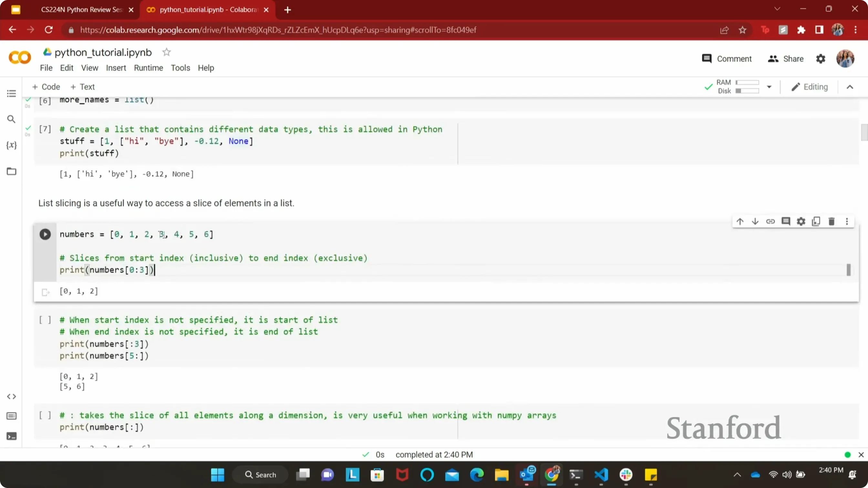Open Visual Studio Code from taskbar
868x488 pixels.
click(x=601, y=475)
